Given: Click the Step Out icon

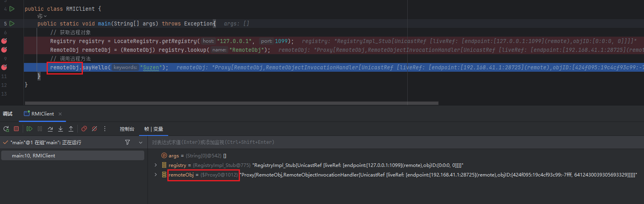Looking at the screenshot, I should point(71,129).
